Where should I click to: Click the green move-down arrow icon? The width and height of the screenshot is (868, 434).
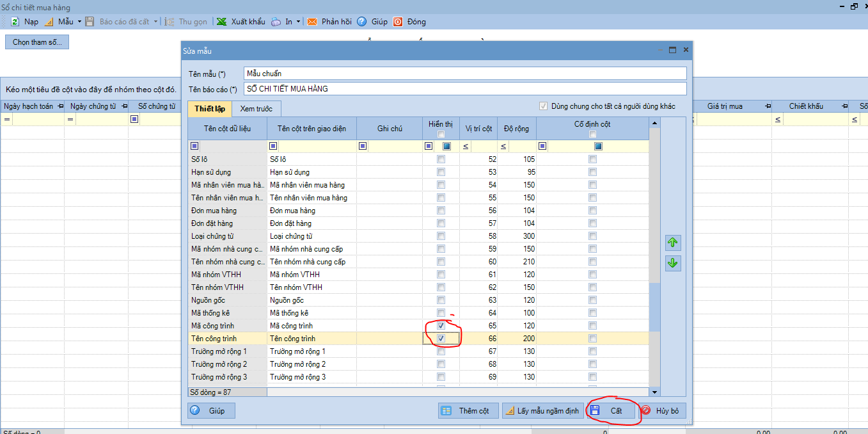pos(673,263)
